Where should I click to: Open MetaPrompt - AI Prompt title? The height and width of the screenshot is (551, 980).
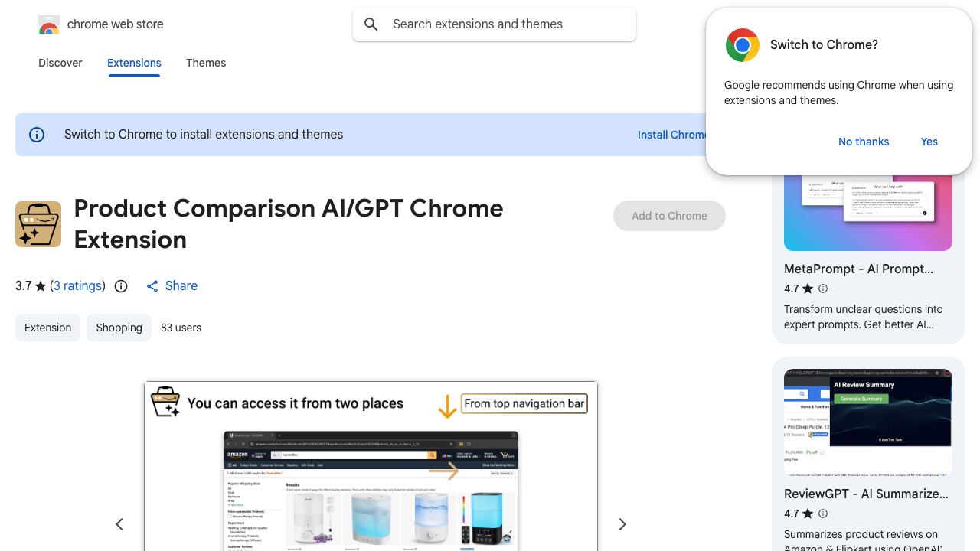click(858, 269)
